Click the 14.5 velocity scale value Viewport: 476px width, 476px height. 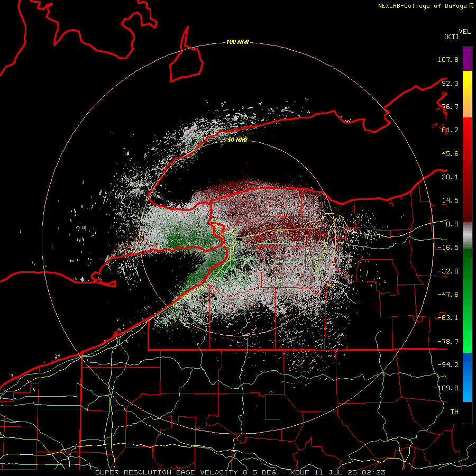450,200
